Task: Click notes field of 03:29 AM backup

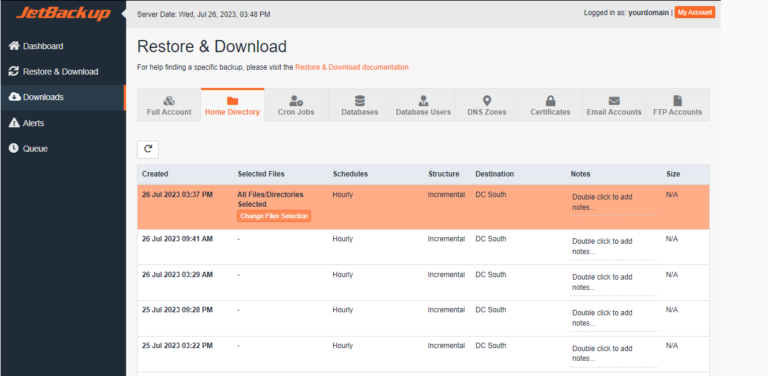Action: coord(613,282)
